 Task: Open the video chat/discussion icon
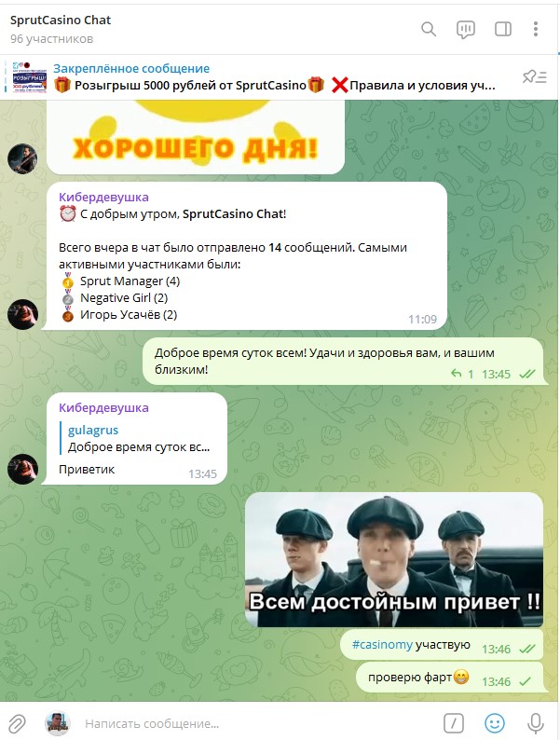(x=466, y=30)
